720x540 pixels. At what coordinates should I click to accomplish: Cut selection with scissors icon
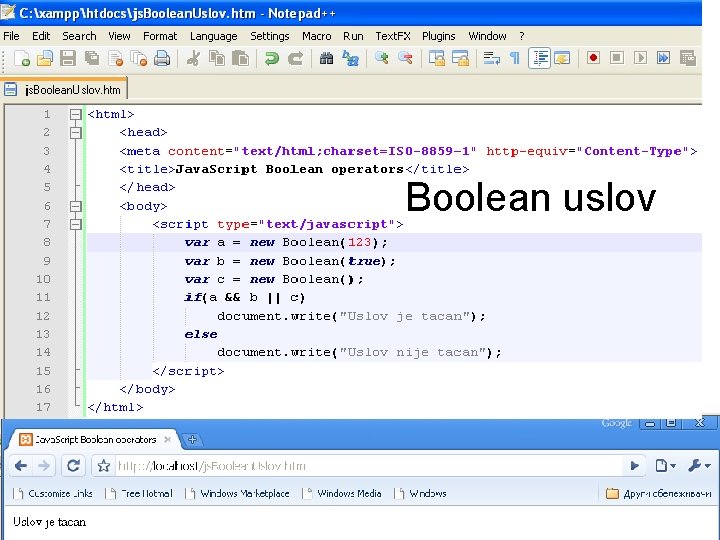193,58
